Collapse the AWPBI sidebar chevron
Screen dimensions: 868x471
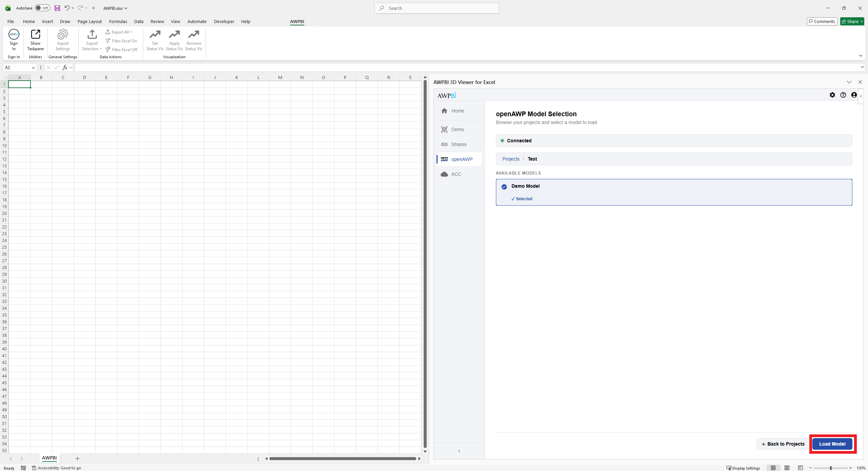459,451
